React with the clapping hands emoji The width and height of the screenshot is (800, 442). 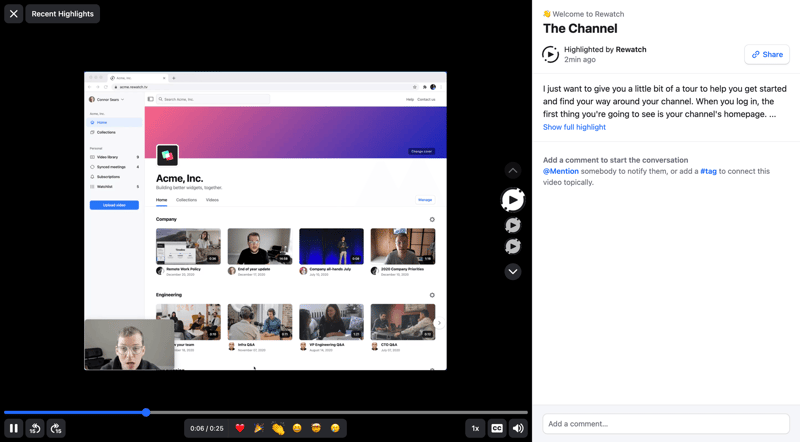point(278,428)
